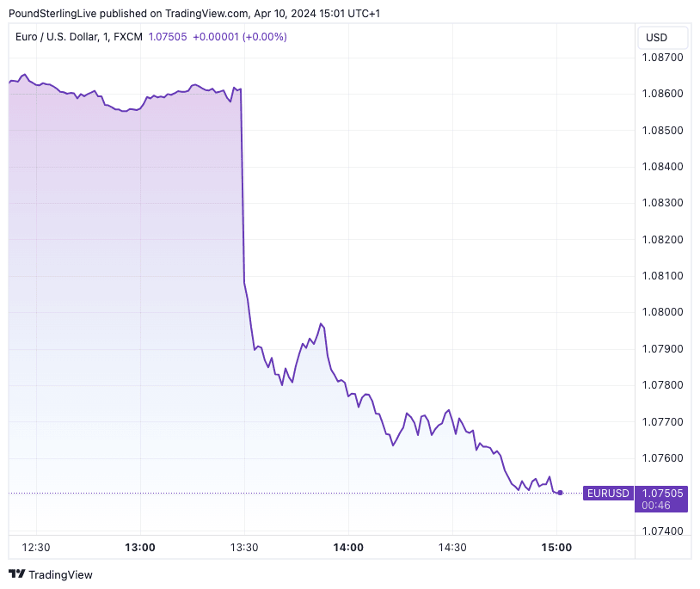Click the TradingView logo icon
Screen dimensions: 700x589
pos(16,574)
